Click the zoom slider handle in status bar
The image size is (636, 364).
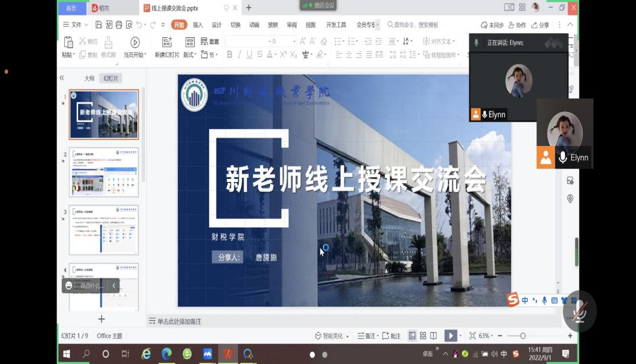click(523, 336)
